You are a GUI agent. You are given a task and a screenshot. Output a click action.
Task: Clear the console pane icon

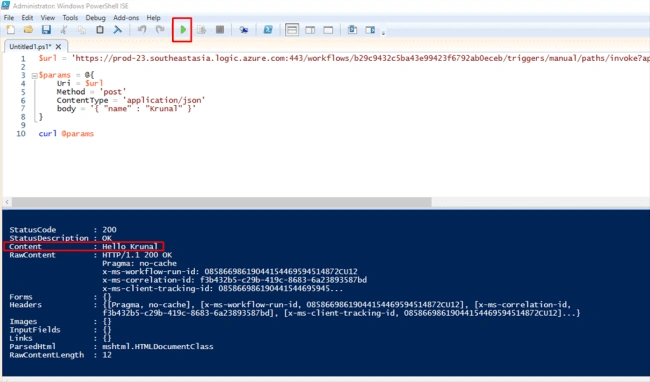click(118, 30)
